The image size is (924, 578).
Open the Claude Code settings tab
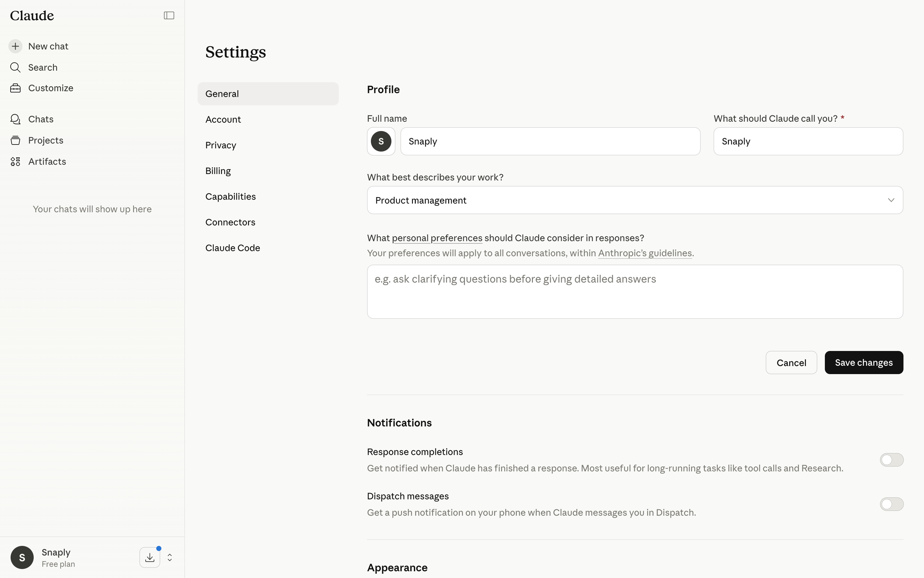(x=268, y=248)
